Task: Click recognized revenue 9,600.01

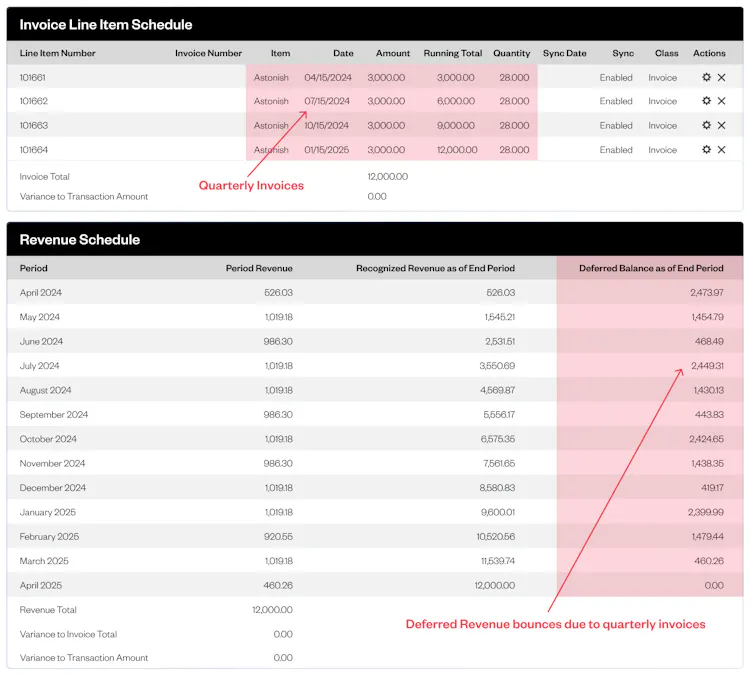Action: (497, 512)
